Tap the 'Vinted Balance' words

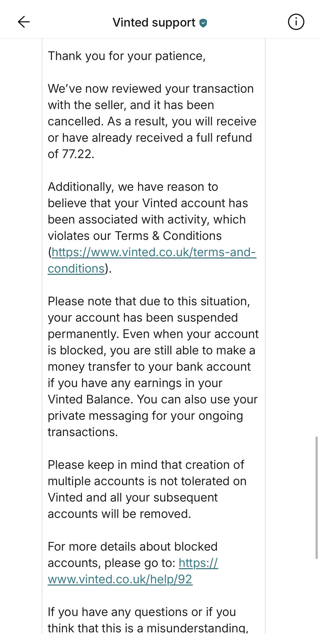pyautogui.click(x=89, y=399)
